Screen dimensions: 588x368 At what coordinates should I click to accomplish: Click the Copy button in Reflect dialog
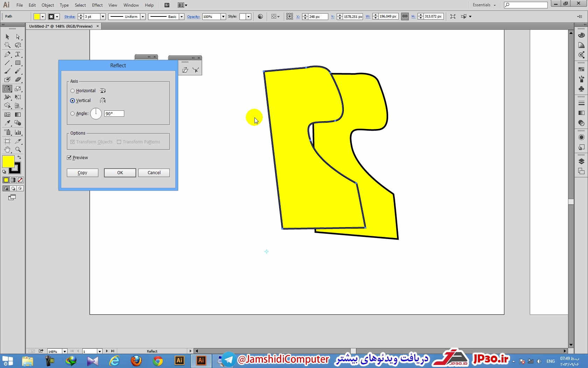(83, 173)
